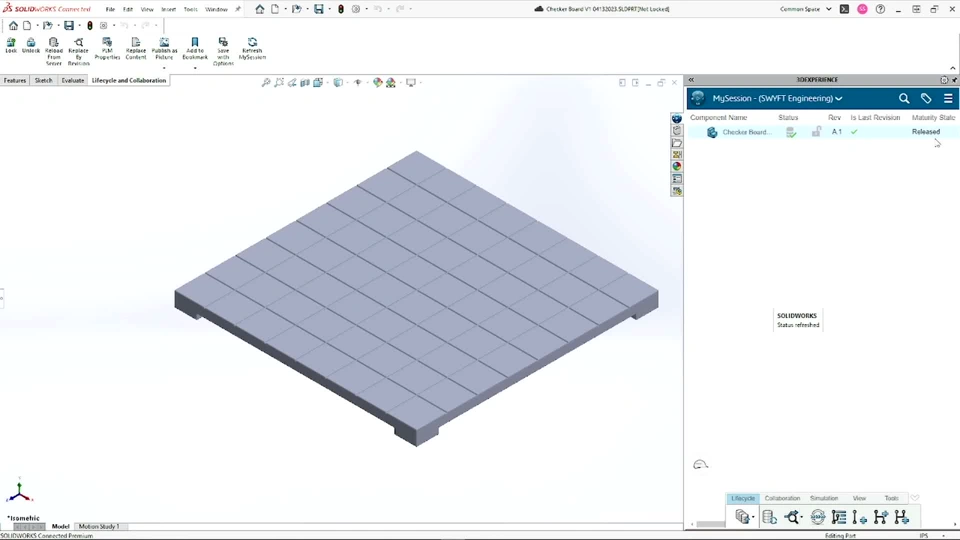Image resolution: width=960 pixels, height=540 pixels.
Task: Open the units IPS dropdown in status bar
Action: [x=943, y=536]
